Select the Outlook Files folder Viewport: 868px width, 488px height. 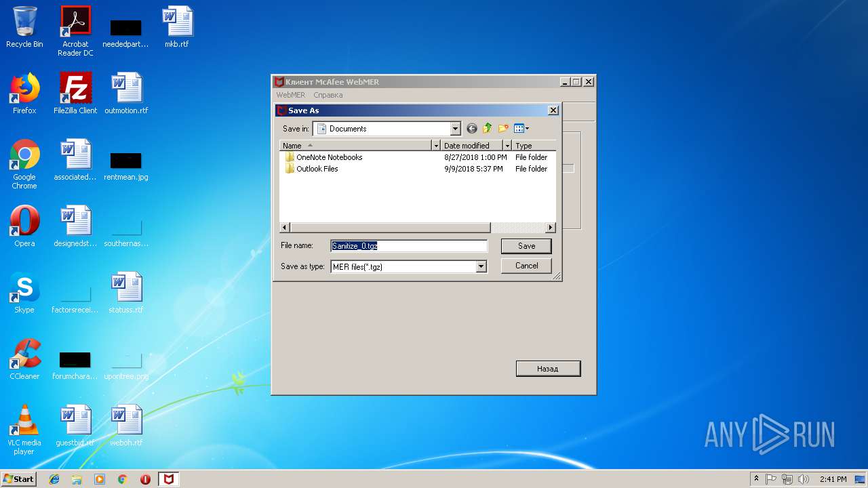point(312,169)
